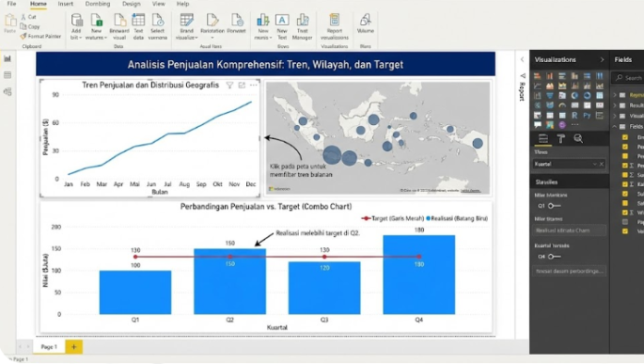Open more visuals ellipsis in Visualizations pane

(x=575, y=124)
